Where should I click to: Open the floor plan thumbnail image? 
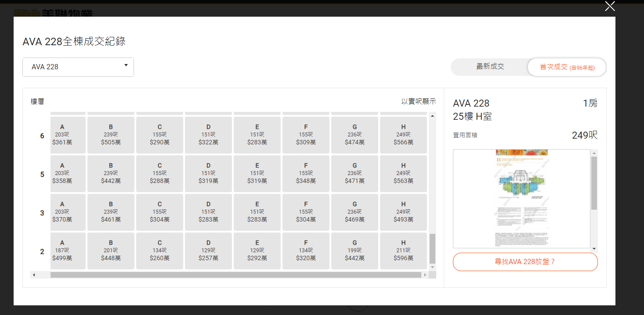coord(521,198)
